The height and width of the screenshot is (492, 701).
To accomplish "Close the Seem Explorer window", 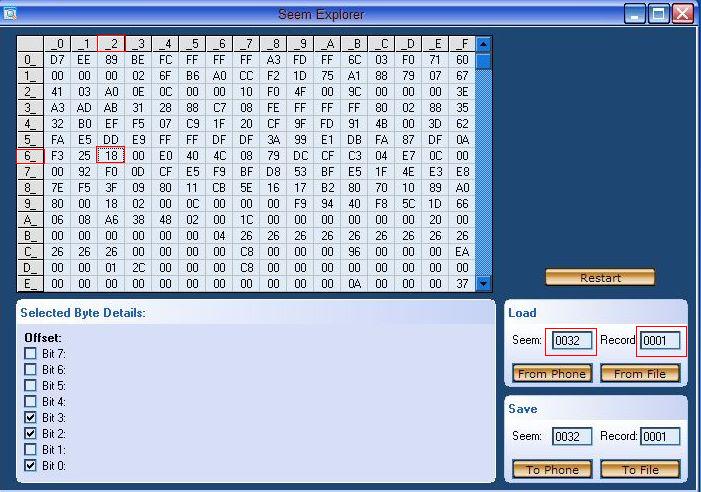I will tap(683, 14).
